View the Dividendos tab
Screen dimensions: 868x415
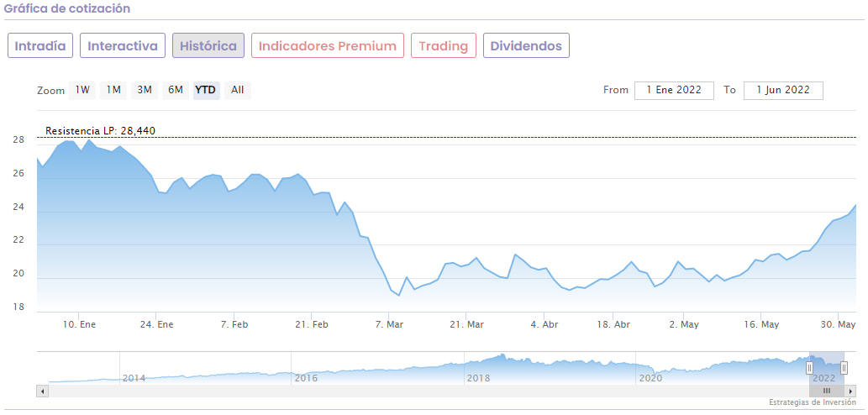pyautogui.click(x=526, y=46)
